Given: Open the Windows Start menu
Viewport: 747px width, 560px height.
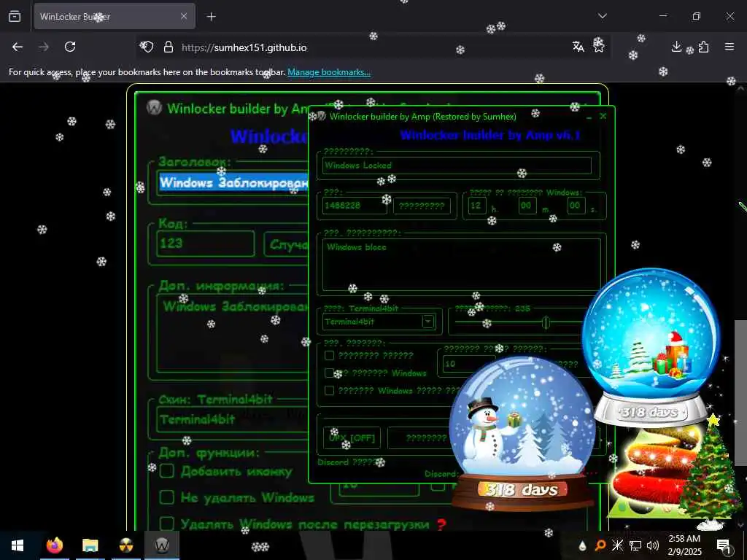Looking at the screenshot, I should 18,545.
